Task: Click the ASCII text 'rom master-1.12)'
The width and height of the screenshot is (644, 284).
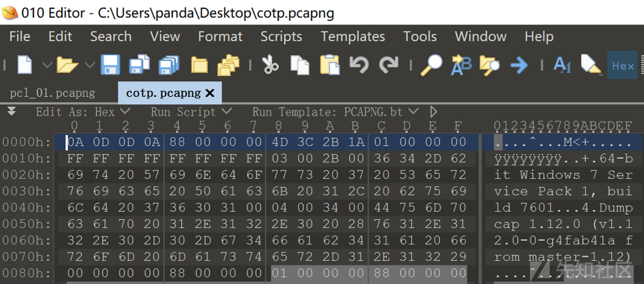Action: 563,257
